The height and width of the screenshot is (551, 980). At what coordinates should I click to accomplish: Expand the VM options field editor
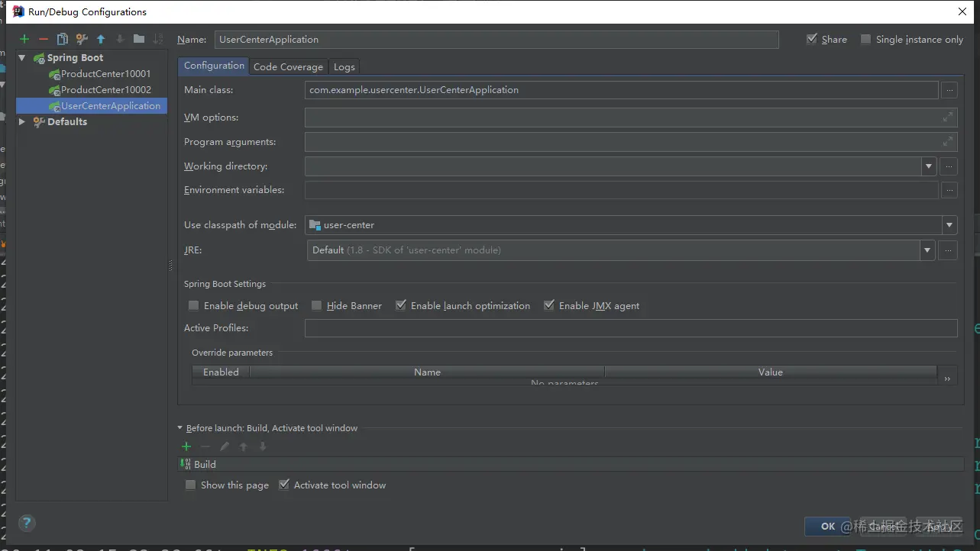click(x=947, y=118)
